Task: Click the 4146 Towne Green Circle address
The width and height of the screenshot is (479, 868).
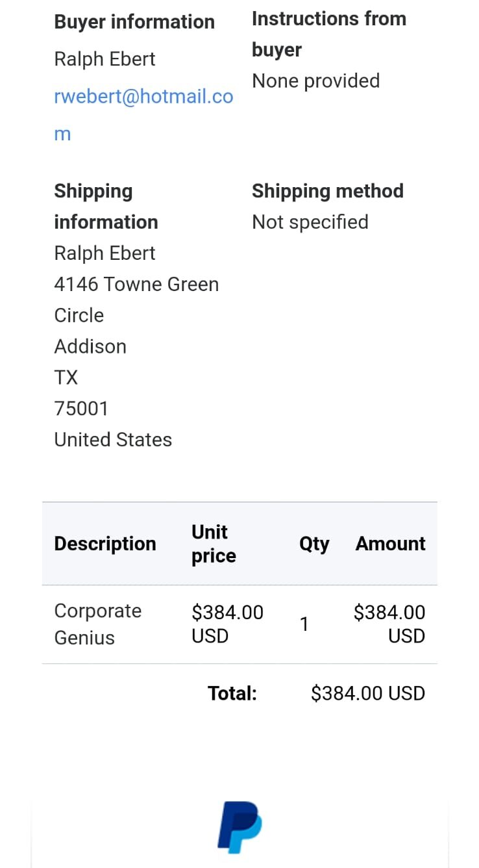Action: click(136, 300)
